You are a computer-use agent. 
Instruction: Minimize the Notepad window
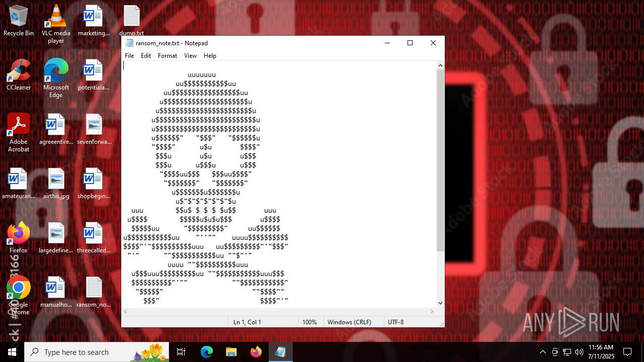pos(387,43)
